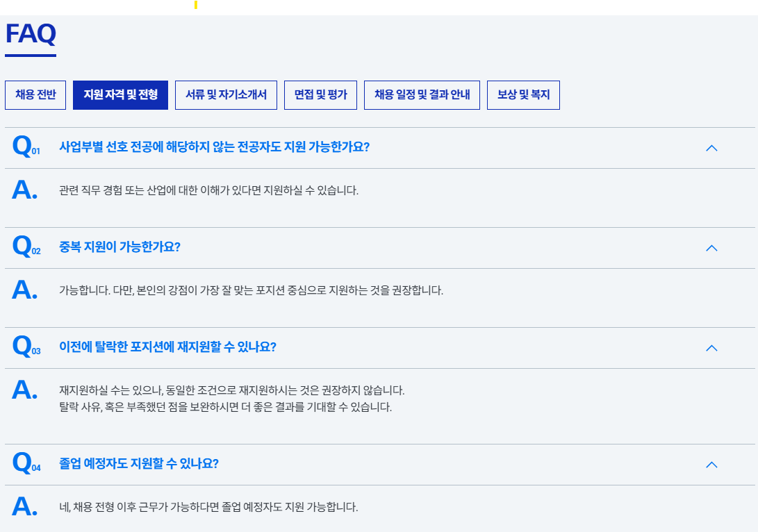The image size is (758, 532).
Task: Click question 졸업 예정자도 지원할 수 있나요?
Action: pyautogui.click(x=139, y=464)
